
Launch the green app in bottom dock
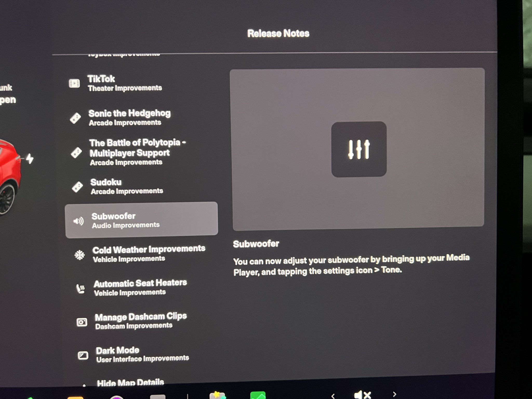coord(258,395)
